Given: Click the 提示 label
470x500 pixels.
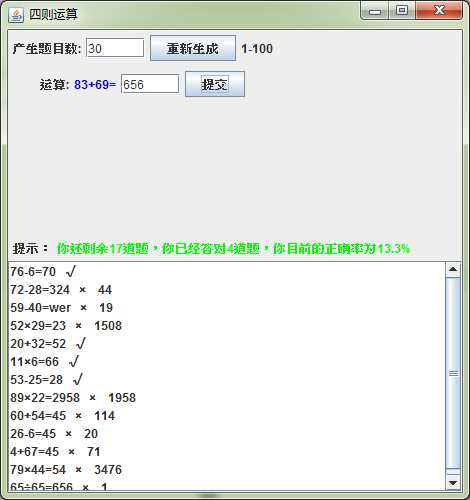Looking at the screenshot, I should point(31,249).
